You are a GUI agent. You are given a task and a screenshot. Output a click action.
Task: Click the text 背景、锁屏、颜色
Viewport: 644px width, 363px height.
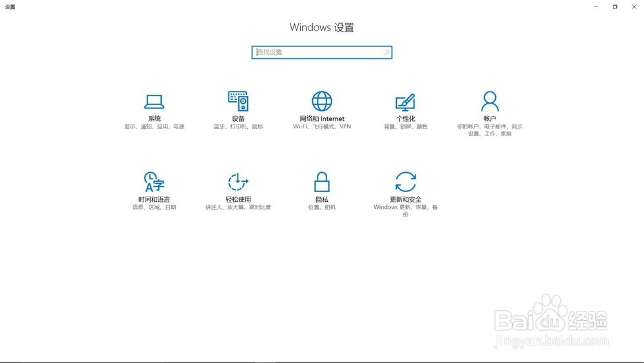pos(406,126)
